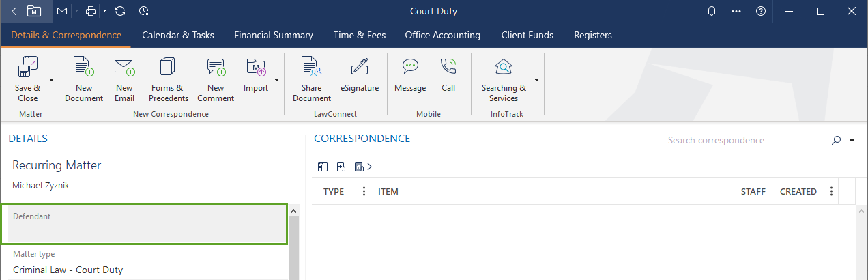Open the Time & Fees tab

pyautogui.click(x=359, y=35)
